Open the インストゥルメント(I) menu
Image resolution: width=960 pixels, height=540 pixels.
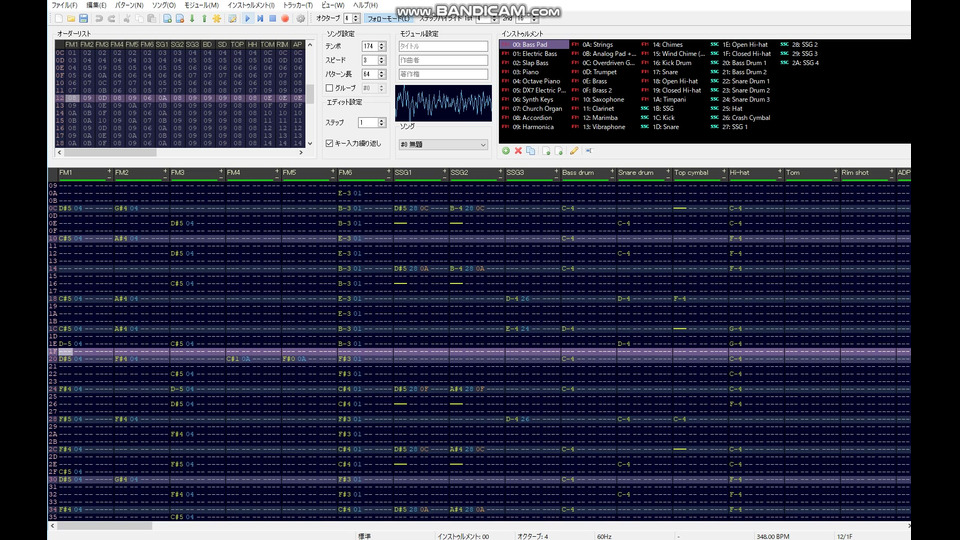[x=250, y=5]
